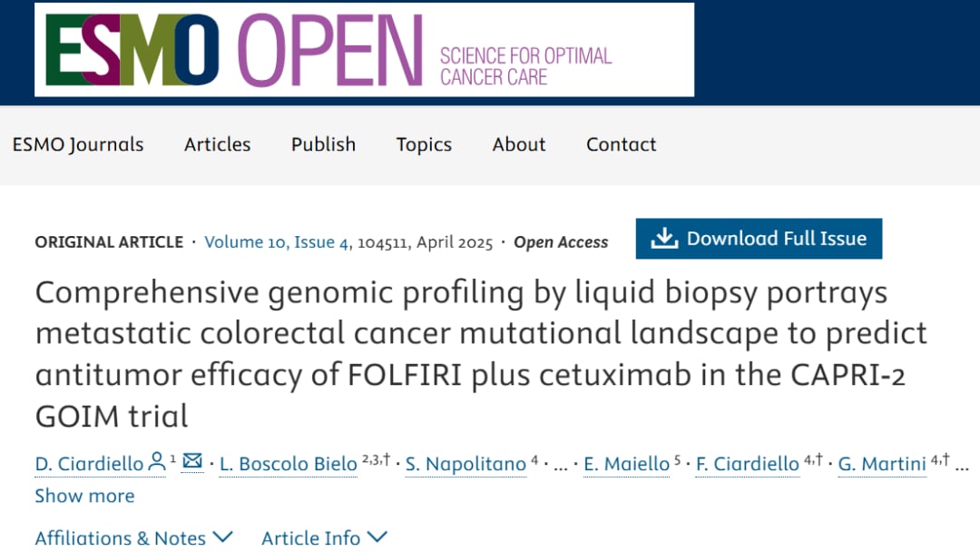Expand the Affiliations & Notes section
Viewport: 980px width, 552px height.
[x=133, y=538]
